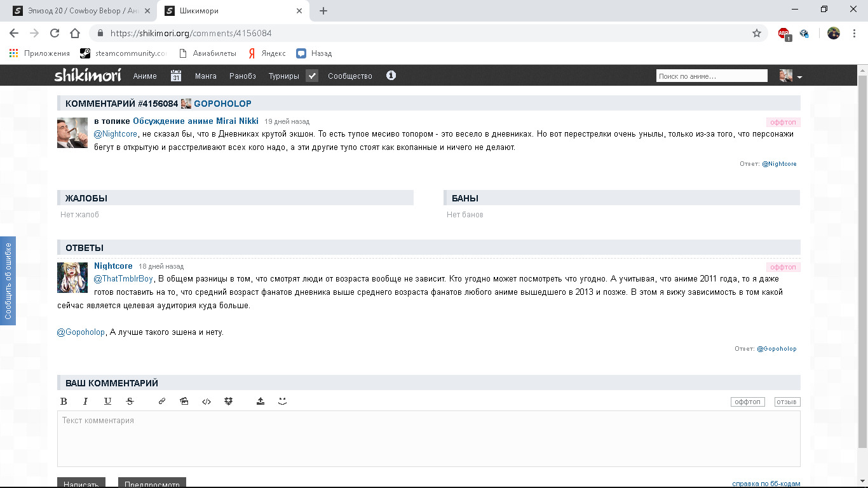Toggle the отзыв tag for your comment
The height and width of the screenshot is (488, 868).
coord(787,402)
